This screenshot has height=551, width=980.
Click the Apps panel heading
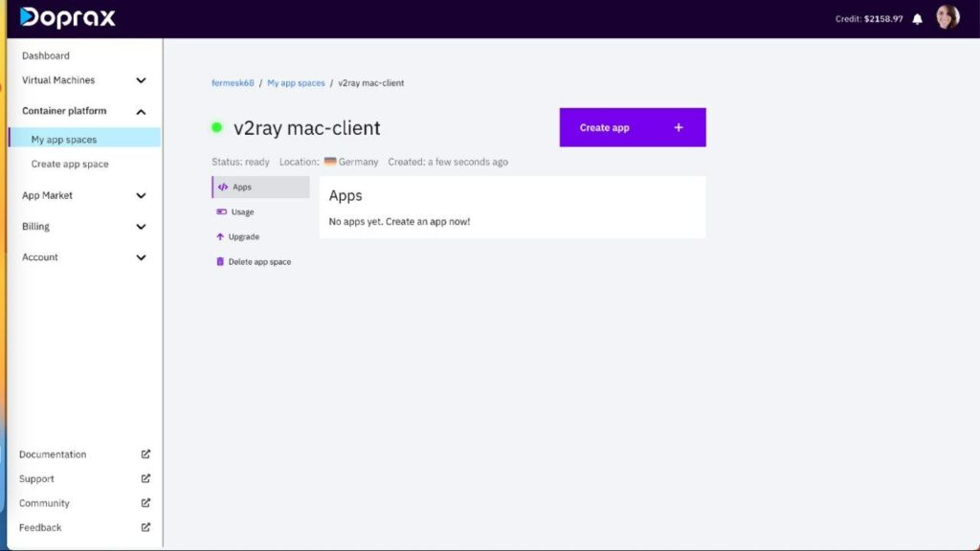(x=345, y=195)
